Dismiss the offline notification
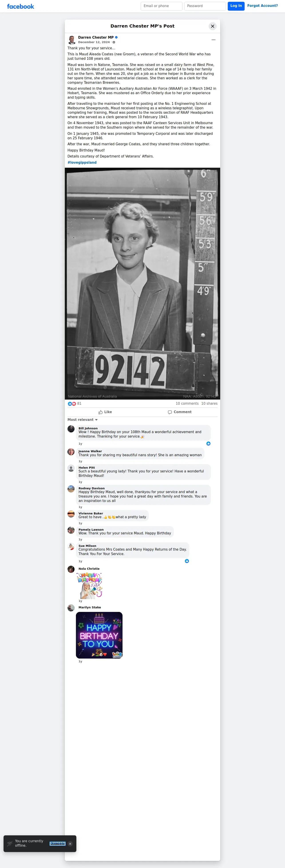The width and height of the screenshot is (285, 868). tap(70, 844)
